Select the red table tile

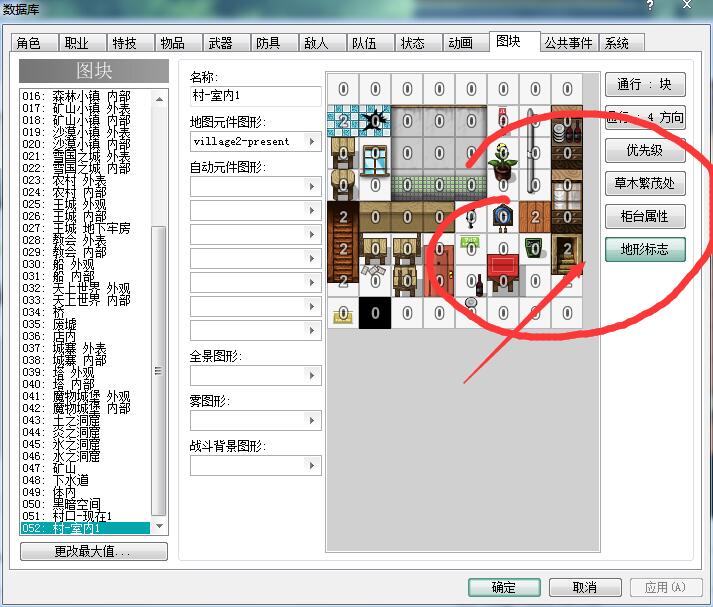pyautogui.click(x=503, y=273)
